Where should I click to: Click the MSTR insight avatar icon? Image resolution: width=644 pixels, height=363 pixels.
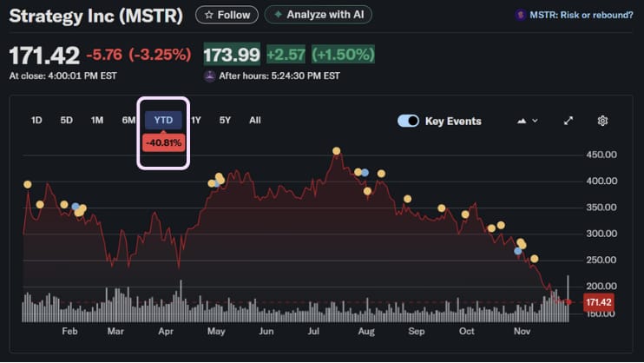[x=521, y=16]
